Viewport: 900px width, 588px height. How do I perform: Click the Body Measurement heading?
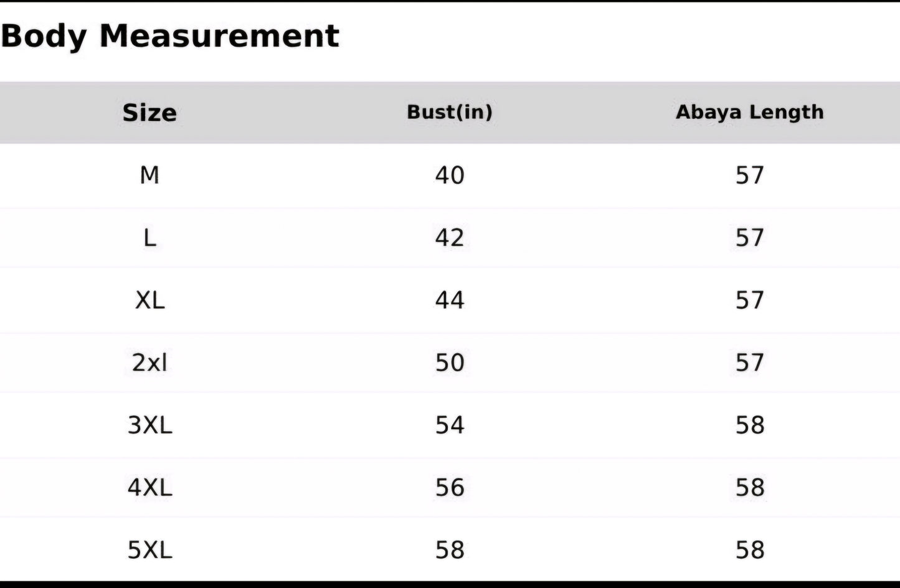tap(169, 36)
